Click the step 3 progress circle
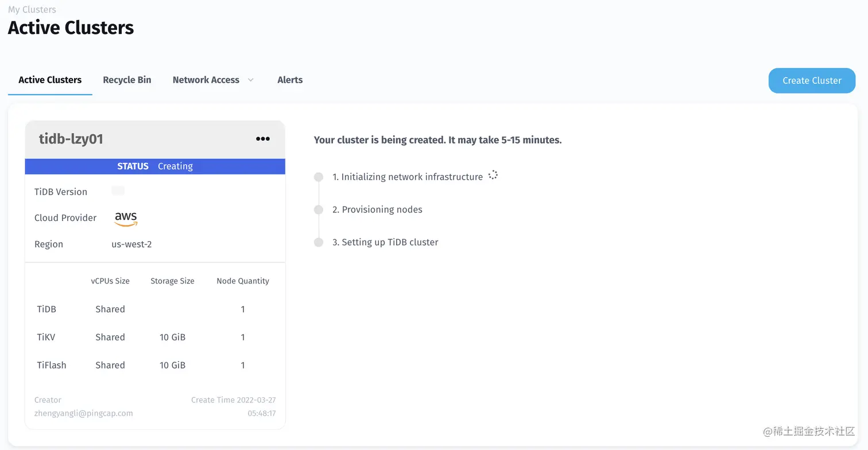Viewport: 868px width, 450px height. click(x=319, y=242)
